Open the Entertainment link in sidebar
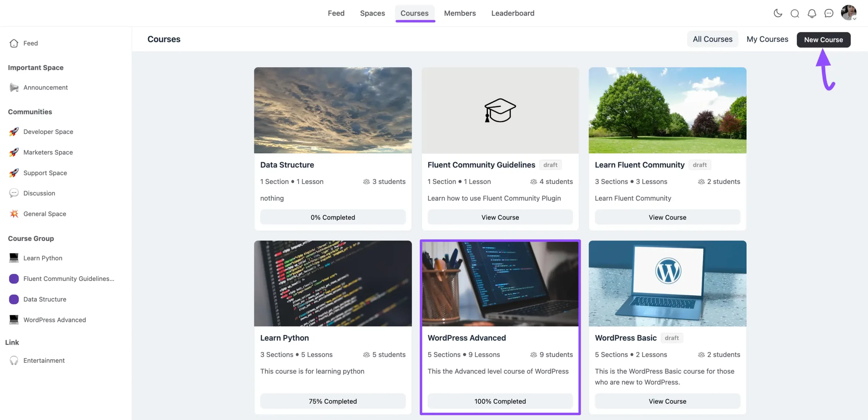This screenshot has height=420, width=868. tap(44, 361)
